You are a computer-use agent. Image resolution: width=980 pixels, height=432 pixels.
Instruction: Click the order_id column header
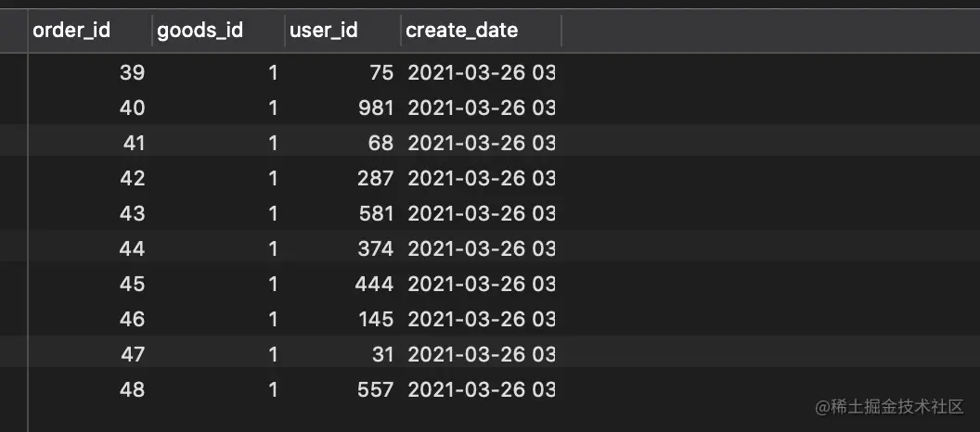click(71, 31)
